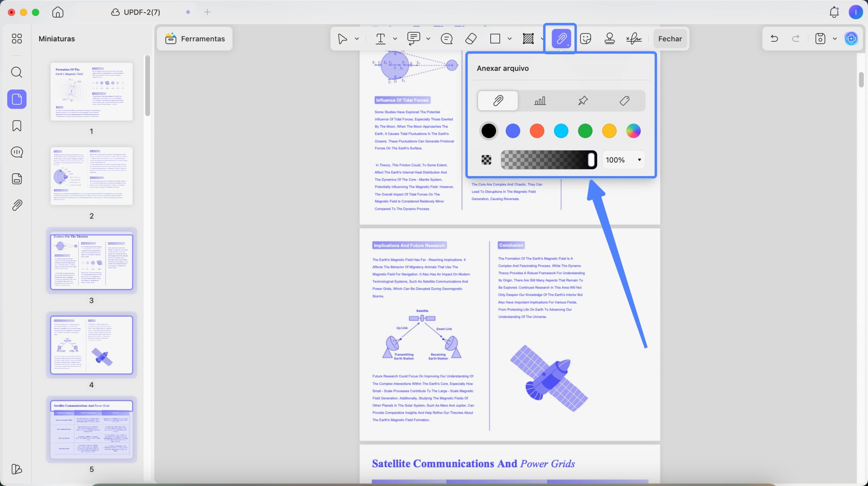Choose the tag attachment icon style
Viewport: 868px width, 486px height.
click(625, 100)
